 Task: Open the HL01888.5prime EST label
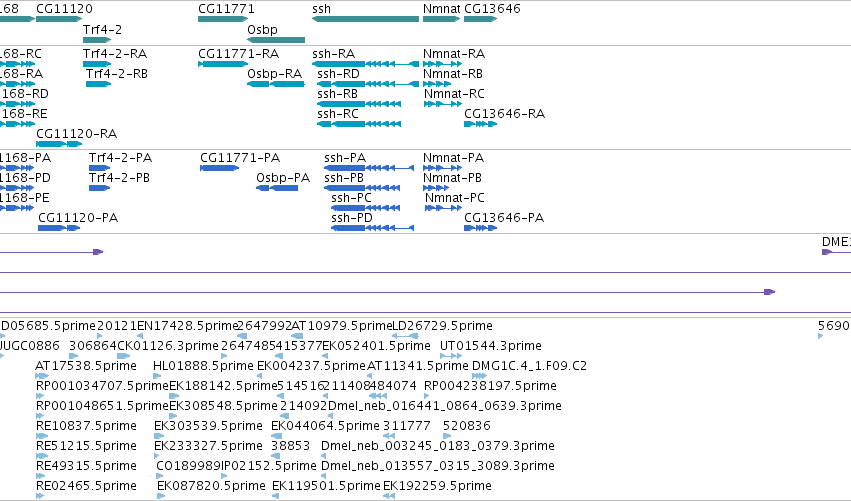[x=204, y=366]
